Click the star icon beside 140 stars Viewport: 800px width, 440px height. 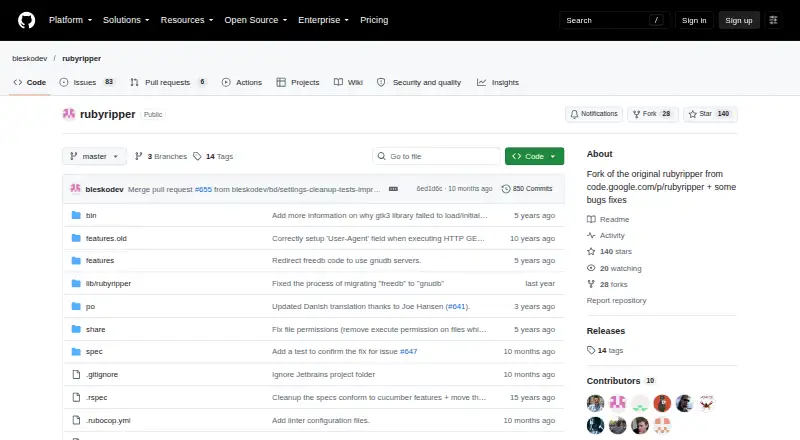(x=591, y=252)
